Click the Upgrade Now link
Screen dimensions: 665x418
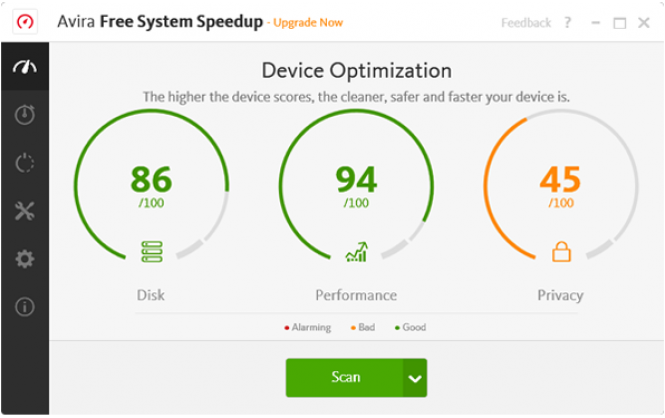[308, 22]
